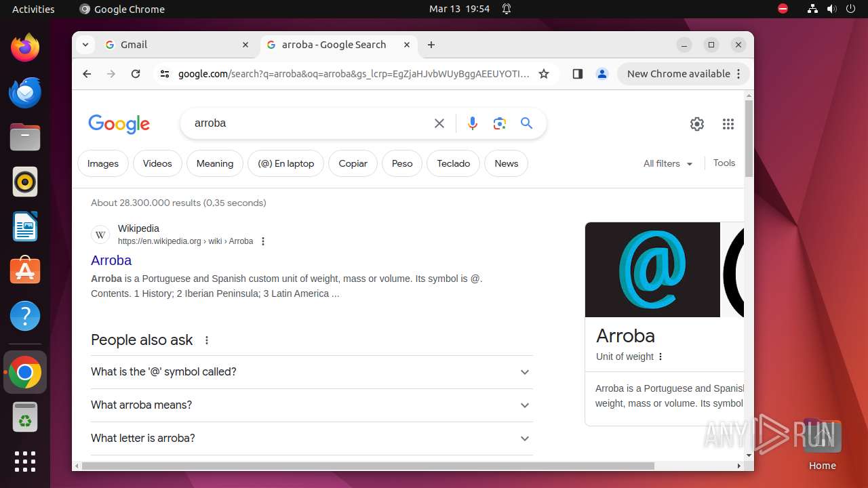Open the Chrome side panel

coord(578,74)
